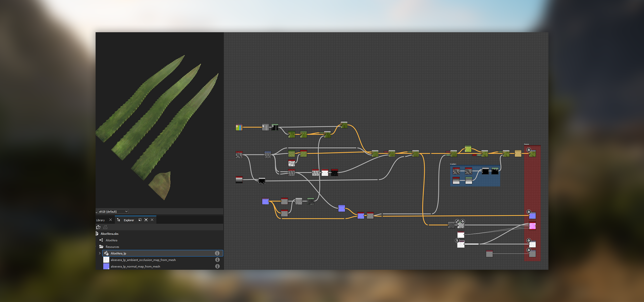
Task: Maximize the Explorer panel with its icon
Action: coord(146,220)
